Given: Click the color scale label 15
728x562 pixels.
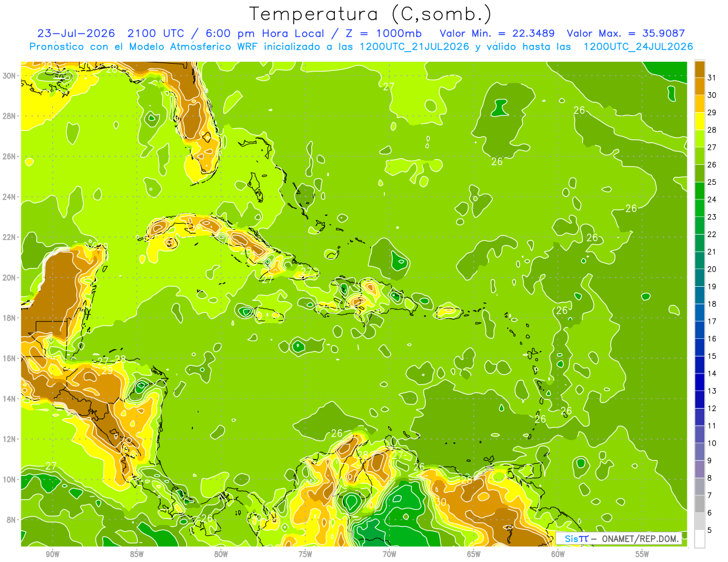Looking at the screenshot, I should 712,356.
